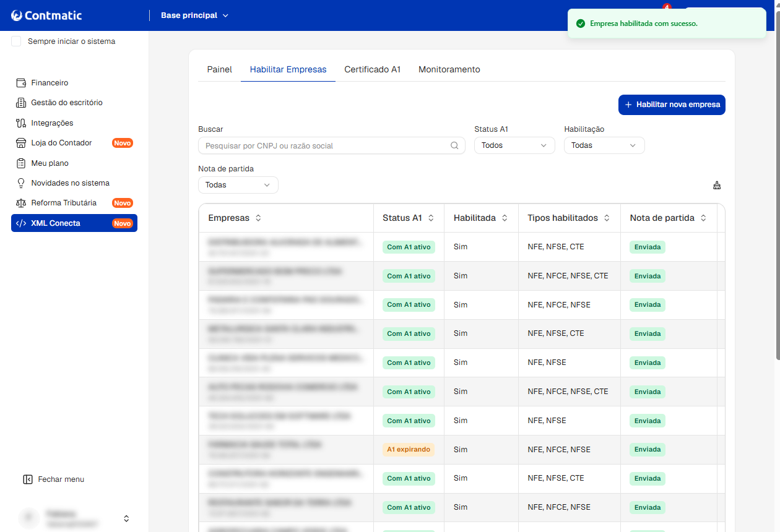Viewport: 780px width, 532px height.
Task: Click the broom icon to clear filters
Action: (717, 185)
